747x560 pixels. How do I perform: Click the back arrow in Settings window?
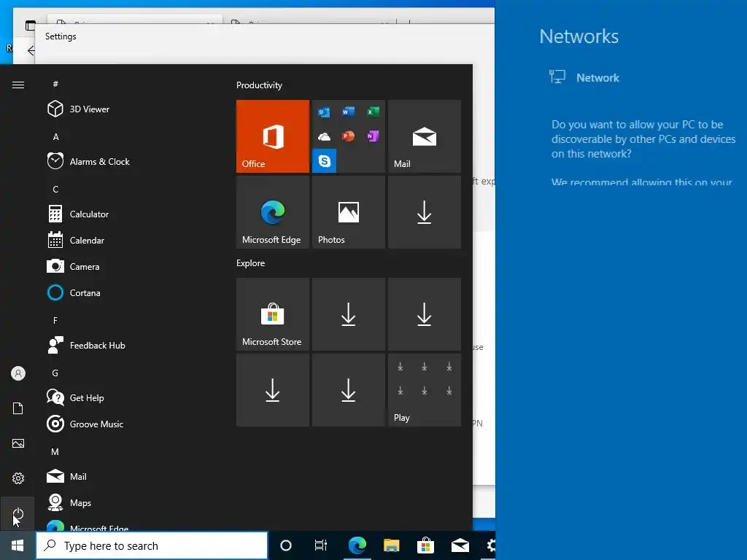click(x=31, y=50)
